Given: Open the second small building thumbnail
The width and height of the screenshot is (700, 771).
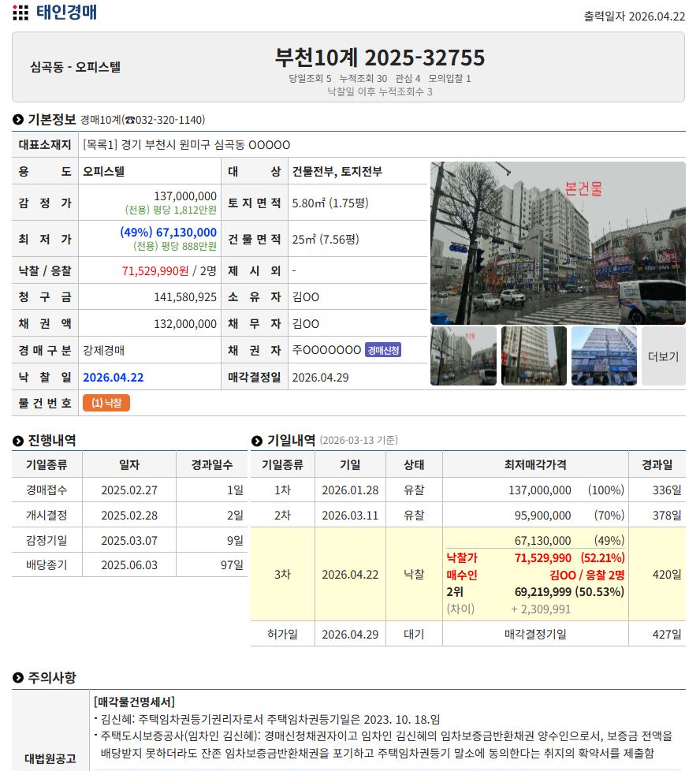Looking at the screenshot, I should [x=534, y=356].
